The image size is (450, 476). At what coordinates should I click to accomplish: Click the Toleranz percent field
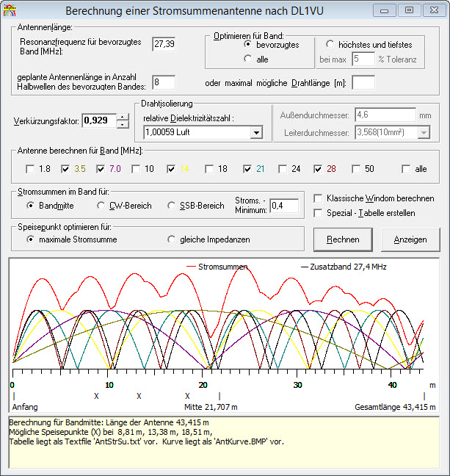pyautogui.click(x=363, y=59)
